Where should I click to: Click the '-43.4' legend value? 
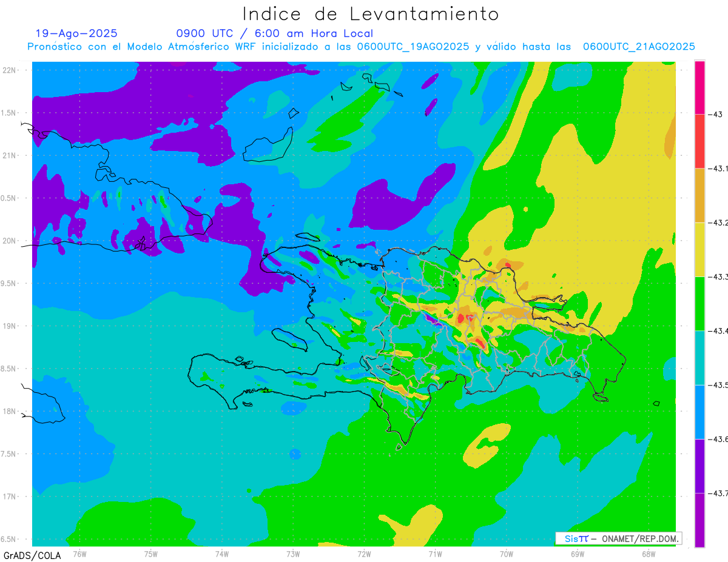click(718, 330)
